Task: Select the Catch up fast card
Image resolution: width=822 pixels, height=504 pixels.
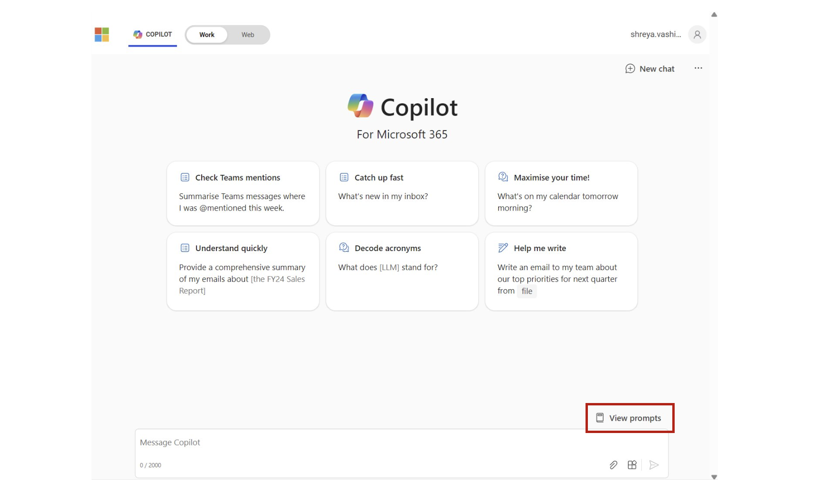Action: pyautogui.click(x=402, y=193)
